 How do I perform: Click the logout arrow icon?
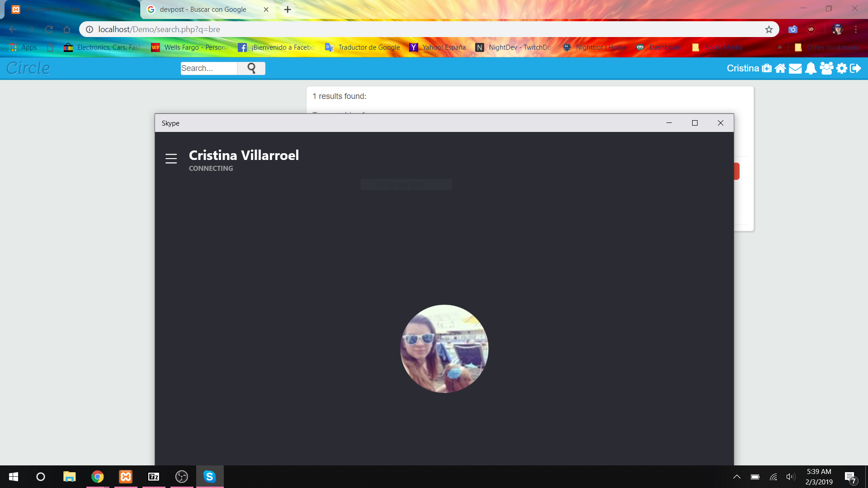(x=855, y=68)
